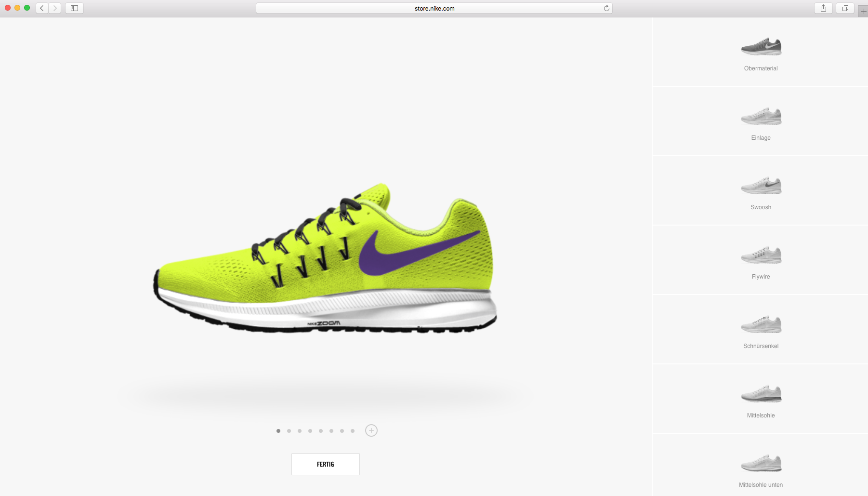The image size is (868, 496).
Task: Switch to the third shoe view dot
Action: pyautogui.click(x=300, y=431)
